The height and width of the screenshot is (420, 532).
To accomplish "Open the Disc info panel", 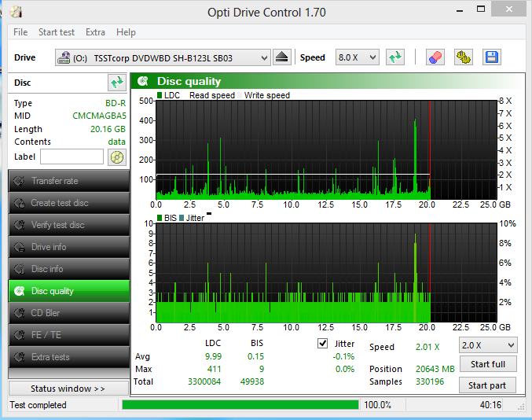I will point(69,269).
